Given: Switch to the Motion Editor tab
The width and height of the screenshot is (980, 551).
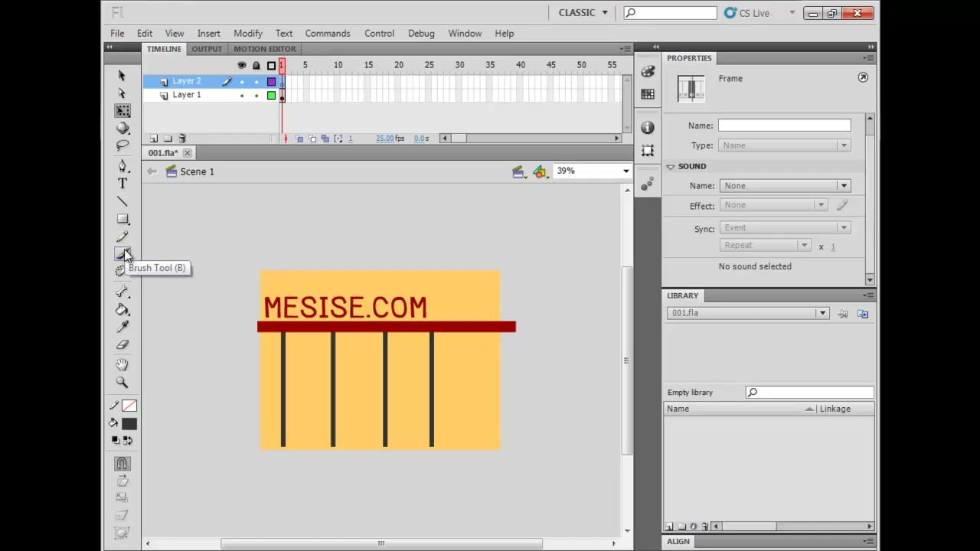Looking at the screenshot, I should click(x=264, y=49).
